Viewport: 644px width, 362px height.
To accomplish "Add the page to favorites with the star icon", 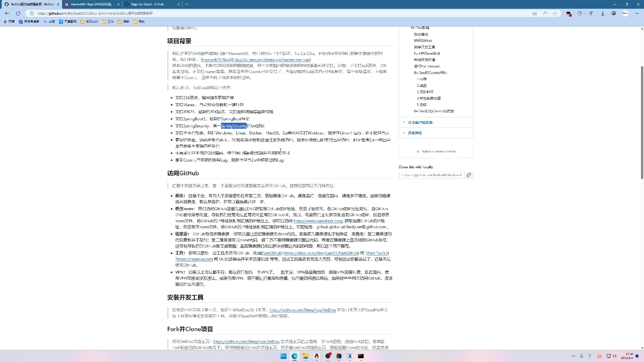I will pyautogui.click(x=555, y=13).
